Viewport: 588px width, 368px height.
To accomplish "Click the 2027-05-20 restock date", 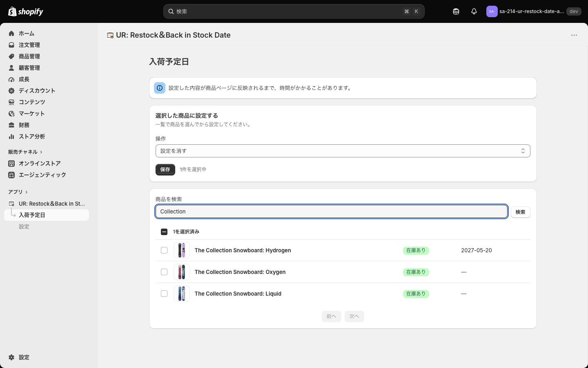I will tap(477, 250).
